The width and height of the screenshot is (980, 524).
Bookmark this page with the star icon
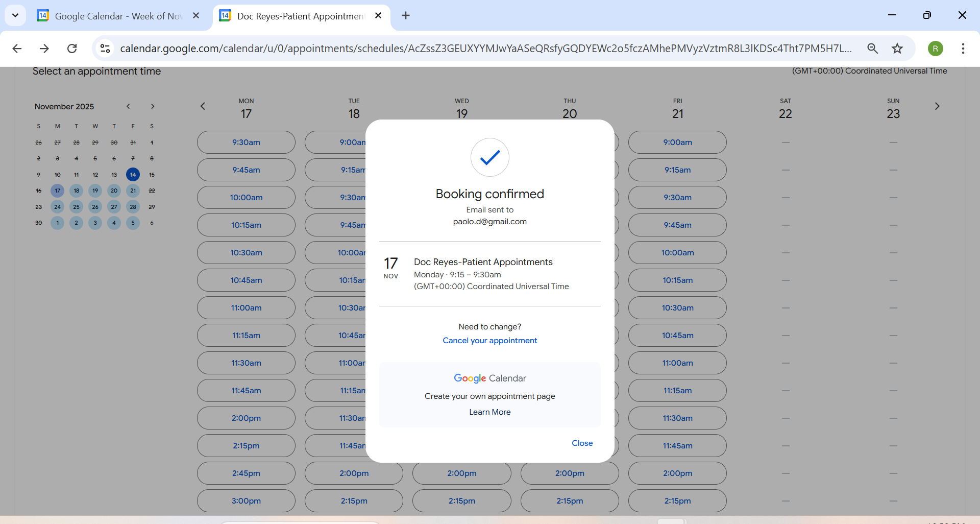(x=897, y=49)
